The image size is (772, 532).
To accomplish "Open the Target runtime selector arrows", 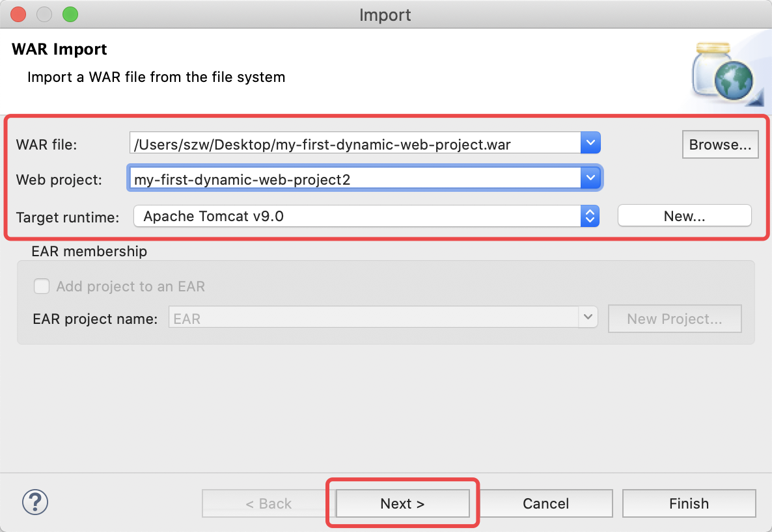I will tap(590, 216).
